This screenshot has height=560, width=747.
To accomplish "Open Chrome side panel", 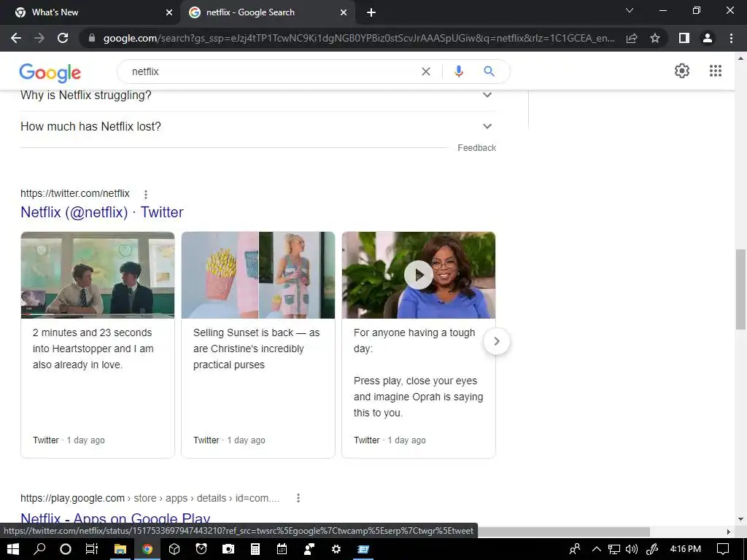I will (684, 38).
